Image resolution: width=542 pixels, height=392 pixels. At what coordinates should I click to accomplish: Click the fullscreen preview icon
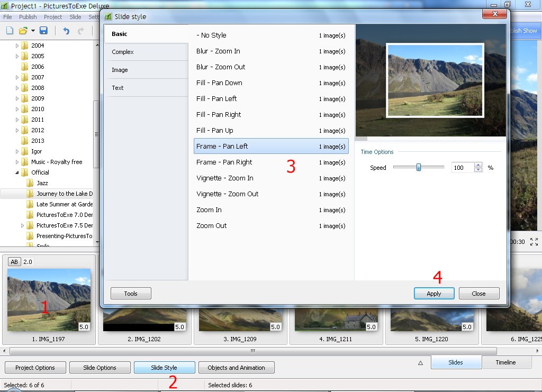pos(534,242)
